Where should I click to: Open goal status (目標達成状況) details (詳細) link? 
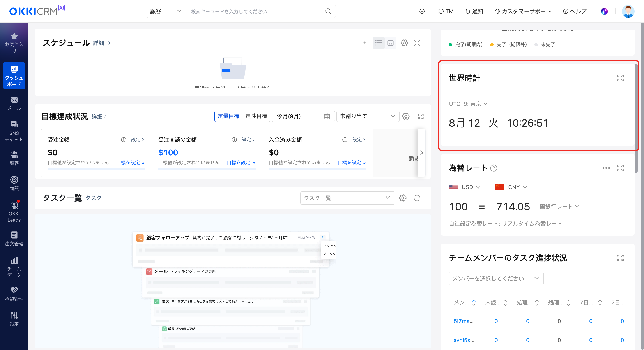pyautogui.click(x=99, y=117)
